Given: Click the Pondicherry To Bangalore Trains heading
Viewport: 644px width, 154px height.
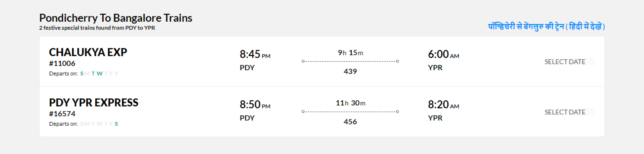Looking at the screenshot, I should point(116,18).
